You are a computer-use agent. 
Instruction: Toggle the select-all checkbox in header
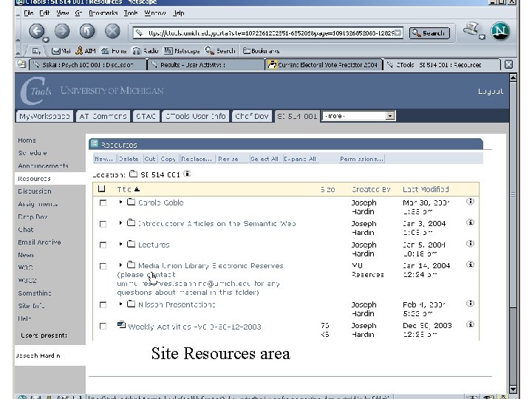[101, 189]
